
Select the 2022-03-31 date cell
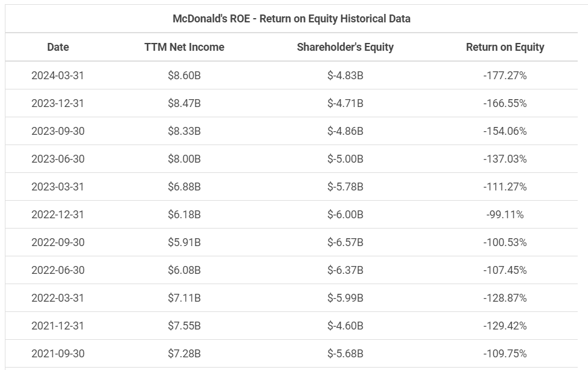pos(58,298)
